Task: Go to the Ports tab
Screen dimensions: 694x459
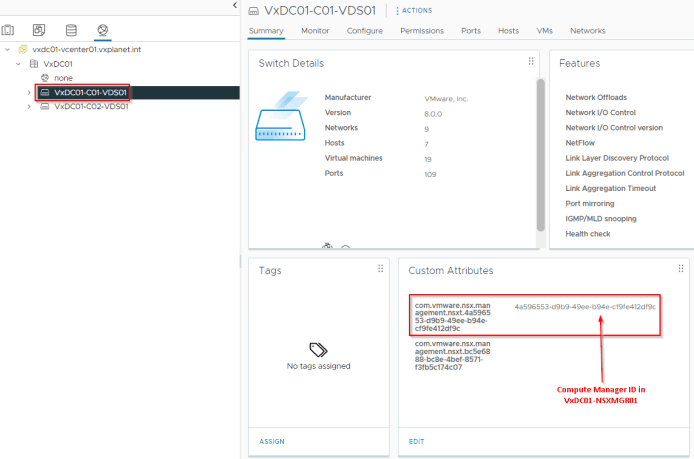Action: [471, 31]
